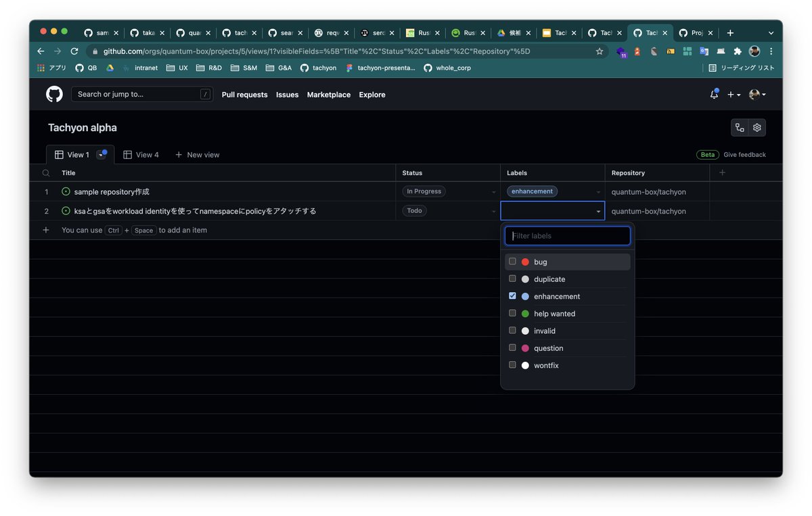Create a New view

[197, 155]
